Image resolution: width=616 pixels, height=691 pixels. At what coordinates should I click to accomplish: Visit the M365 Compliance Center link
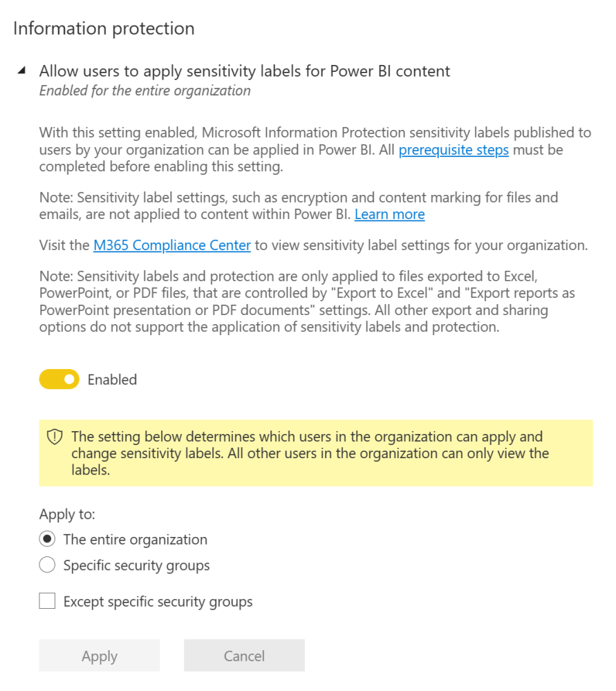171,245
